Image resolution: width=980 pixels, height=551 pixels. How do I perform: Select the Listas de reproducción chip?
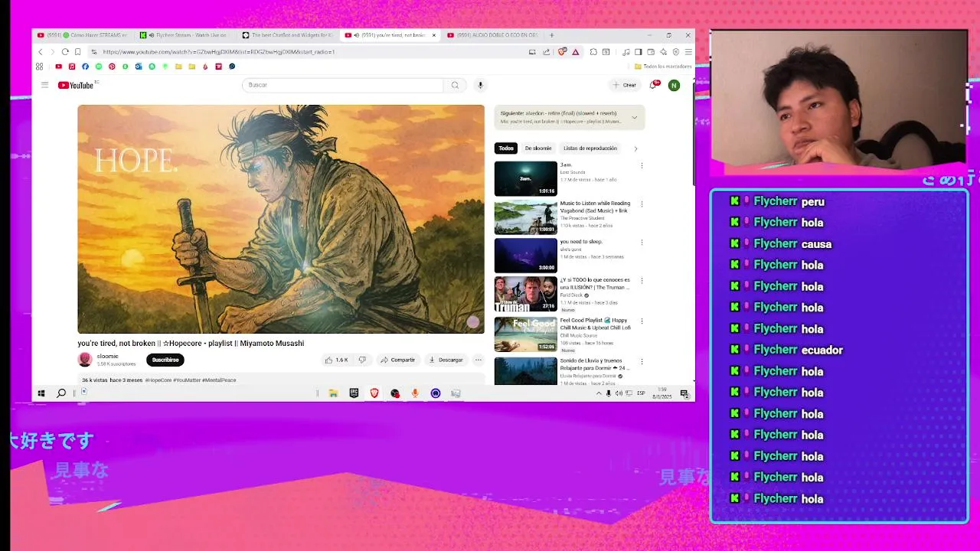click(x=590, y=148)
